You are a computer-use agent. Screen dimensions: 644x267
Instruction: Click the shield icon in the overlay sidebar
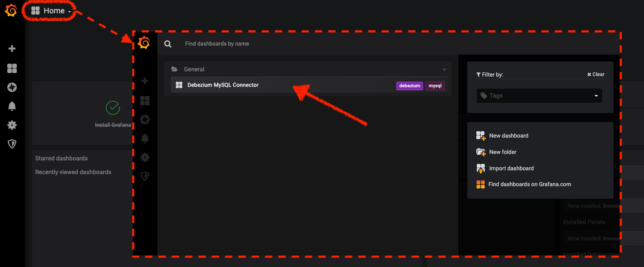pos(145,176)
